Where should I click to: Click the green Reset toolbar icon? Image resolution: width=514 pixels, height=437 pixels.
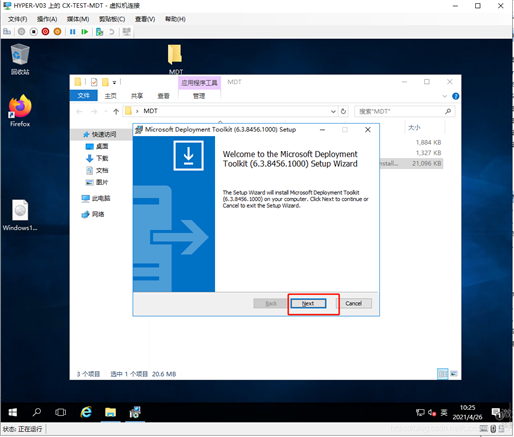84,32
